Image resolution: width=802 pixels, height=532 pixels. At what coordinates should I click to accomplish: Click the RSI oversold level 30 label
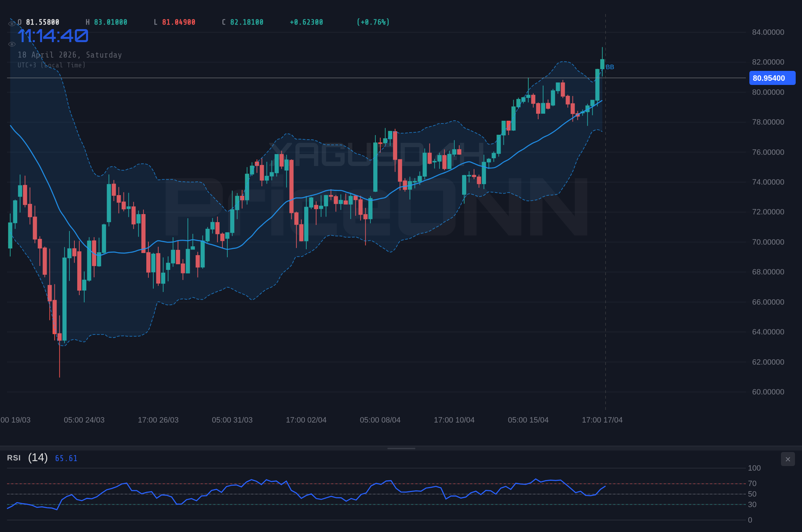click(752, 505)
